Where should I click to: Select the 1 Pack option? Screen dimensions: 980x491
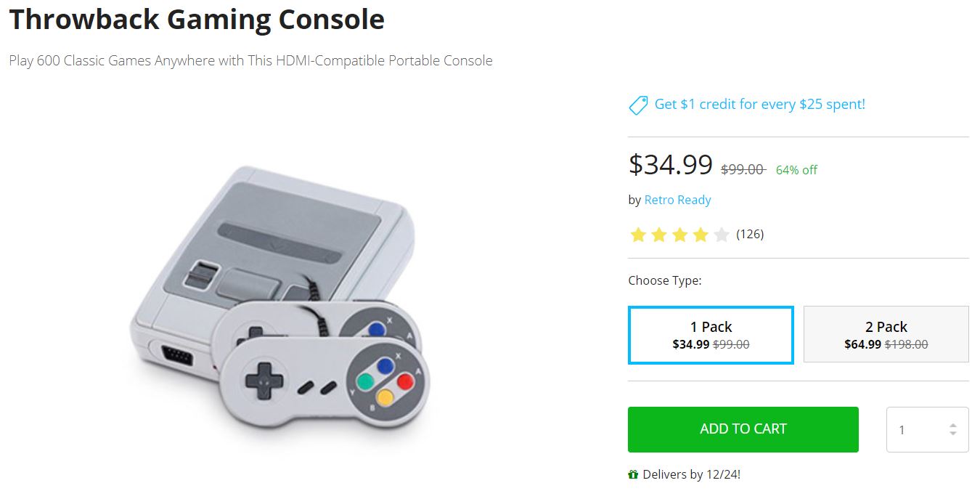click(x=711, y=335)
